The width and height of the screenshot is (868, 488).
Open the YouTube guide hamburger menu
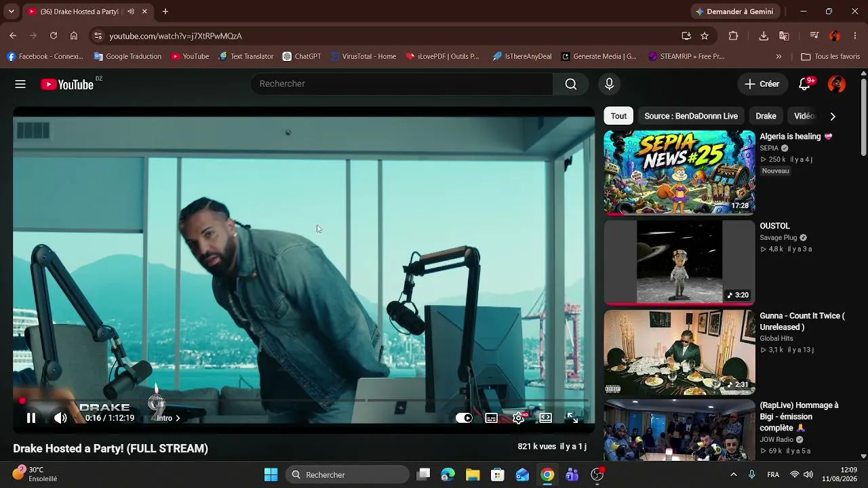[20, 84]
